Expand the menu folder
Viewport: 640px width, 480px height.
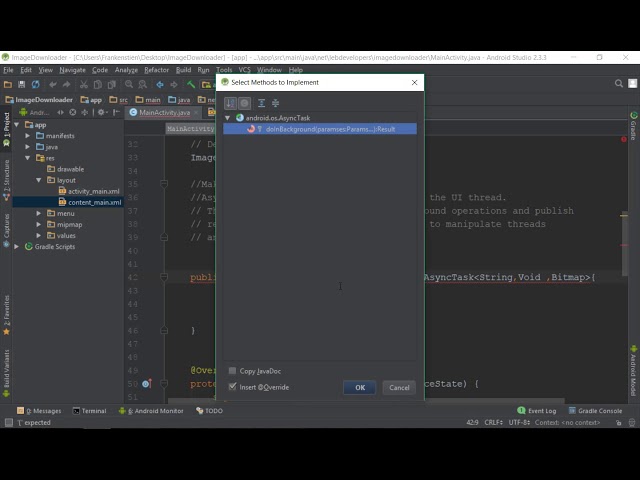tap(39, 213)
